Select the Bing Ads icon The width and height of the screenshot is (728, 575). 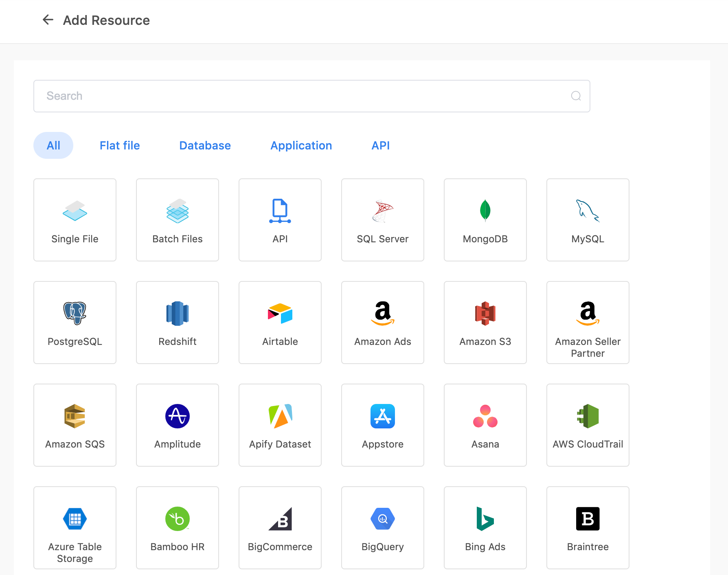click(x=485, y=518)
